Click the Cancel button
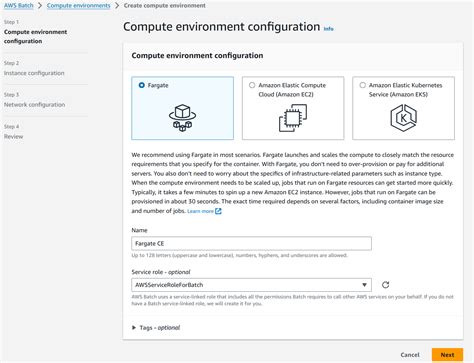 click(410, 355)
